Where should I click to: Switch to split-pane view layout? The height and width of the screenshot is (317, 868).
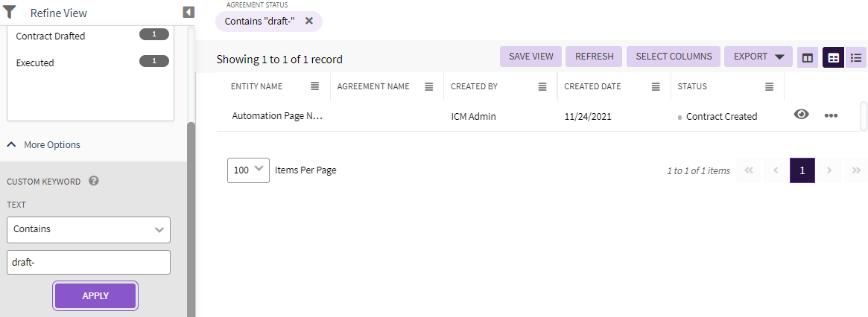click(807, 57)
